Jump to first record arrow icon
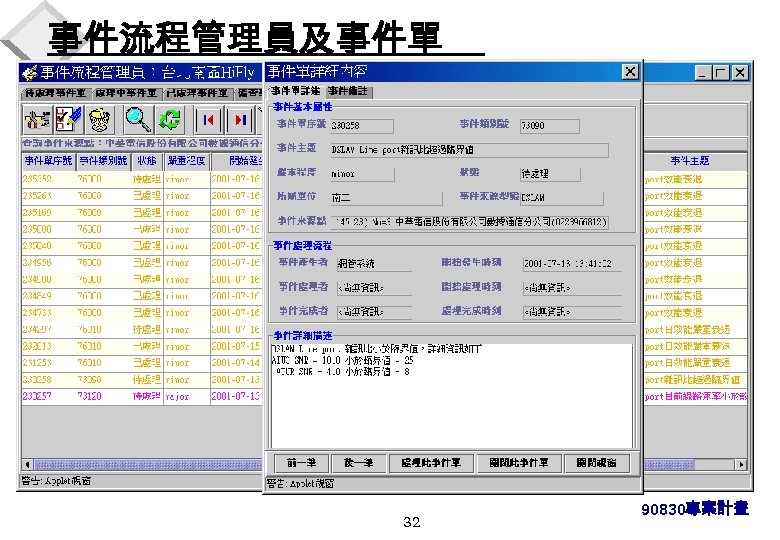 click(x=208, y=120)
